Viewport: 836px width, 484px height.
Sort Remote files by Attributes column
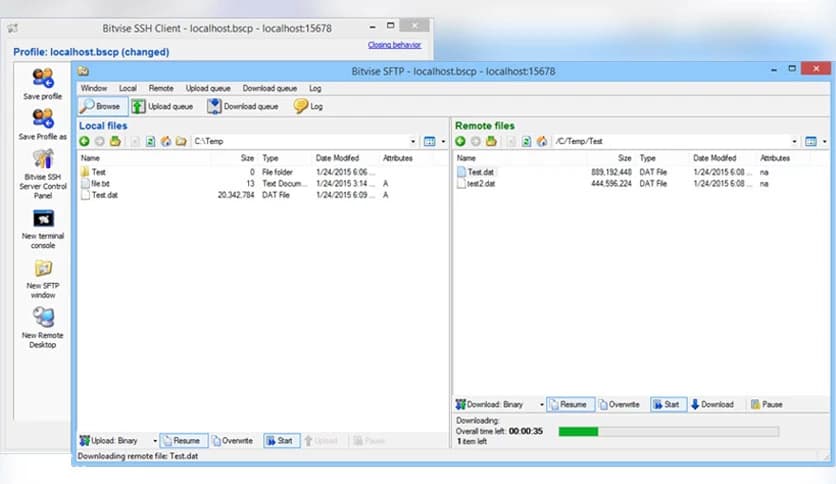(x=784, y=158)
